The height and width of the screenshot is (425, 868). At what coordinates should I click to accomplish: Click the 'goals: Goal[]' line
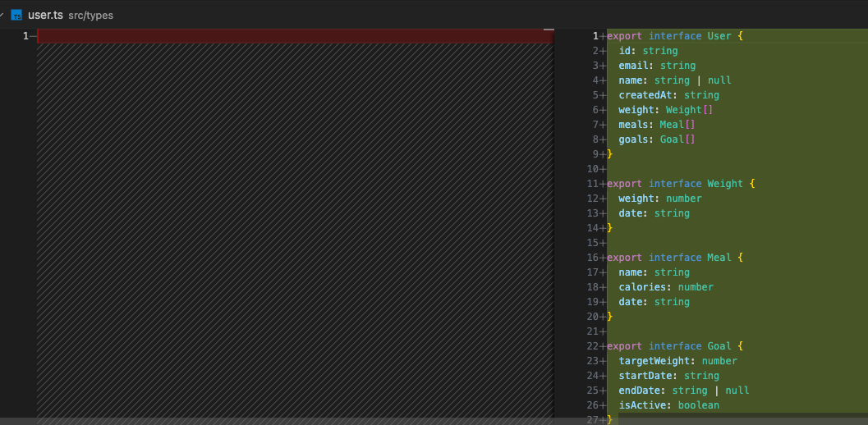pyautogui.click(x=657, y=139)
